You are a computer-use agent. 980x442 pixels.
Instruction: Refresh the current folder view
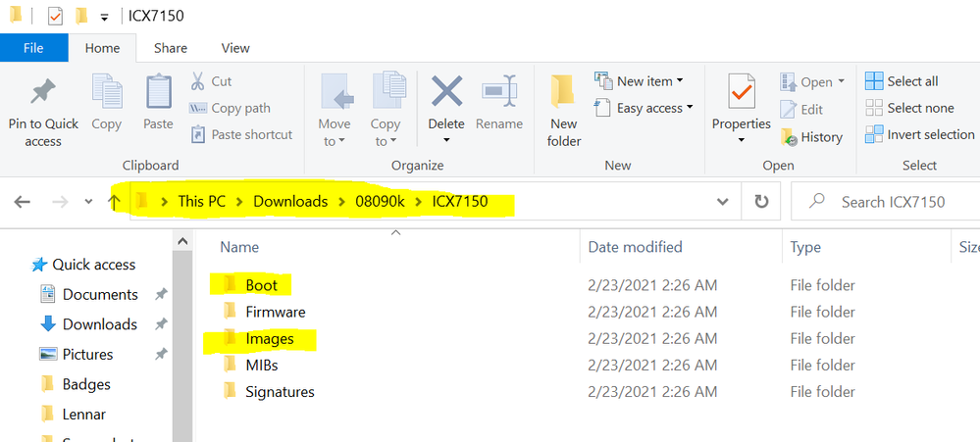[760, 202]
